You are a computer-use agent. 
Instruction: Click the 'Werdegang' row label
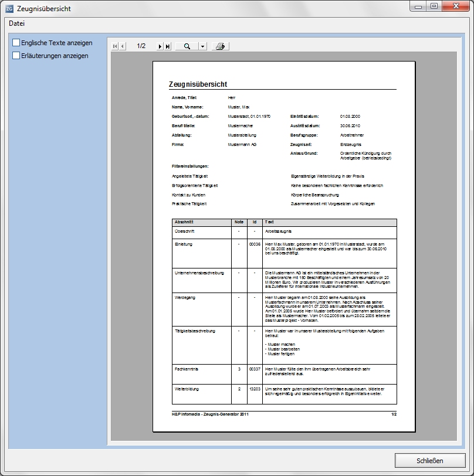[185, 298]
